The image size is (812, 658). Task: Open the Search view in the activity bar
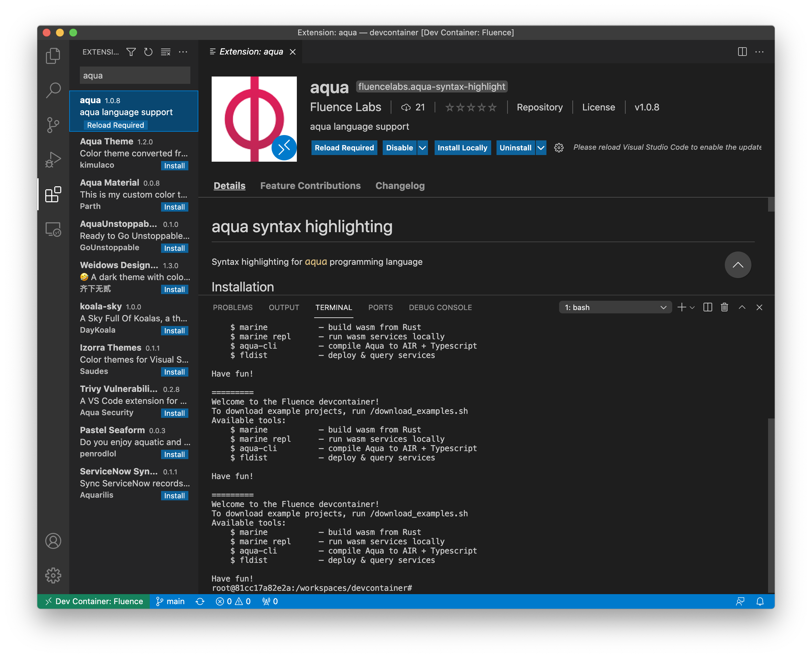(53, 90)
